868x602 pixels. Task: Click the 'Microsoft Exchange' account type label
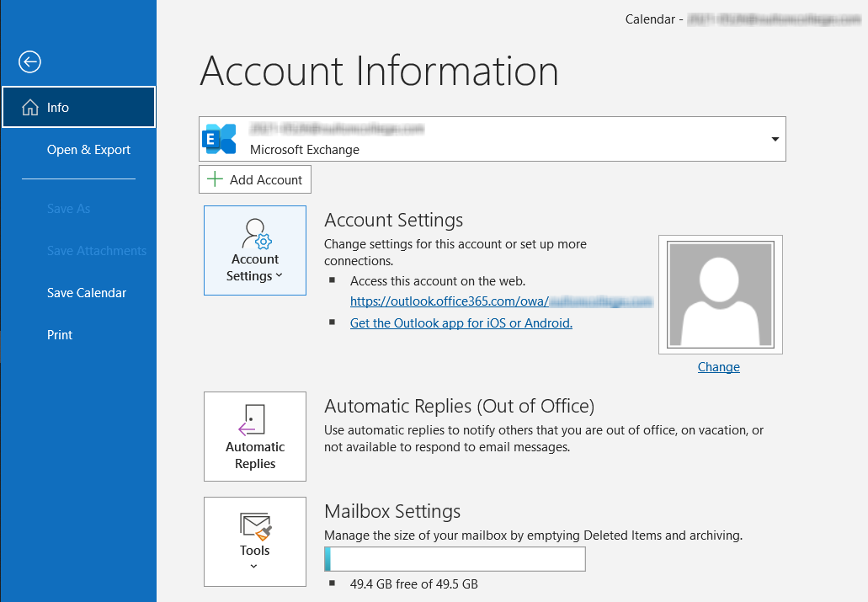tap(305, 150)
